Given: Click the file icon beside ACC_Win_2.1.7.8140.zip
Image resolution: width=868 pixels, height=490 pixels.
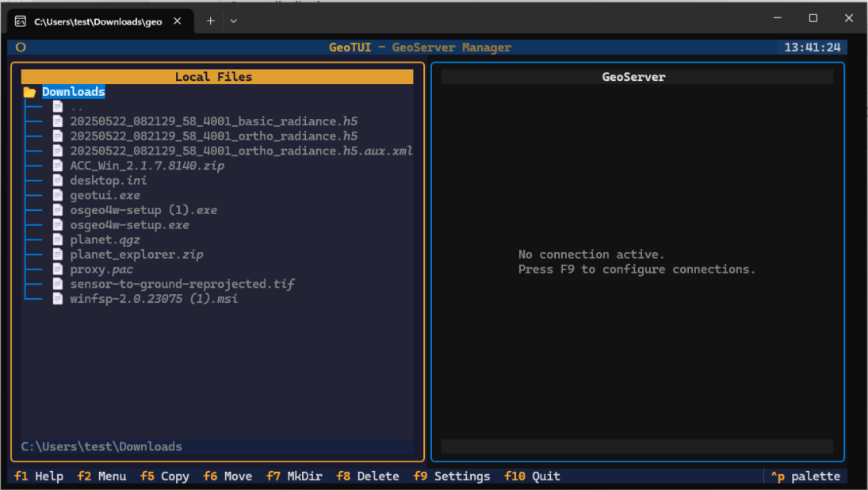Looking at the screenshot, I should (58, 165).
